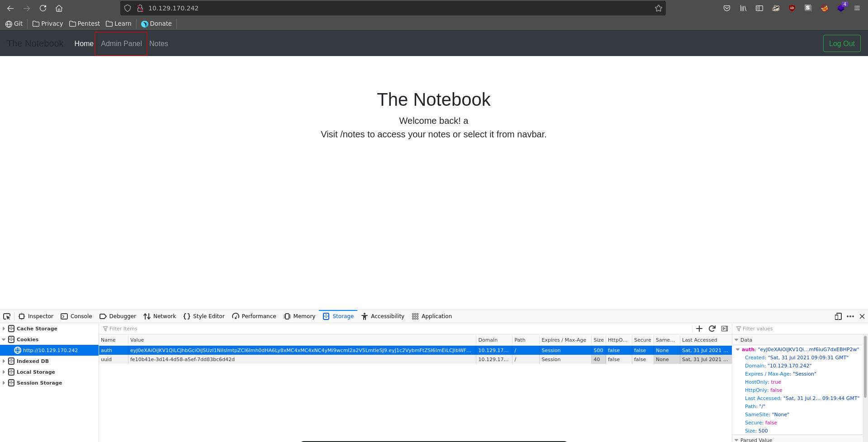
Task: Add a new cookie with plus icon
Action: tap(699, 329)
